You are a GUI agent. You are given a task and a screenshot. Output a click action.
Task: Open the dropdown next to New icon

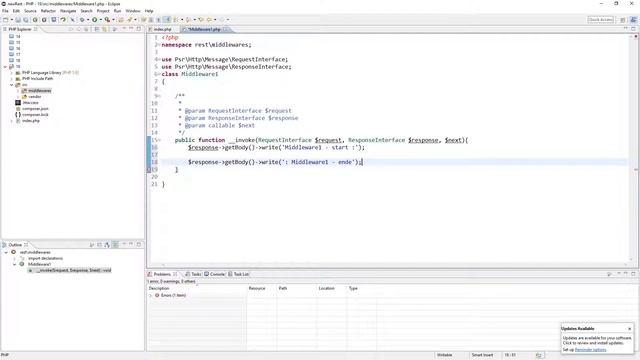point(12,20)
